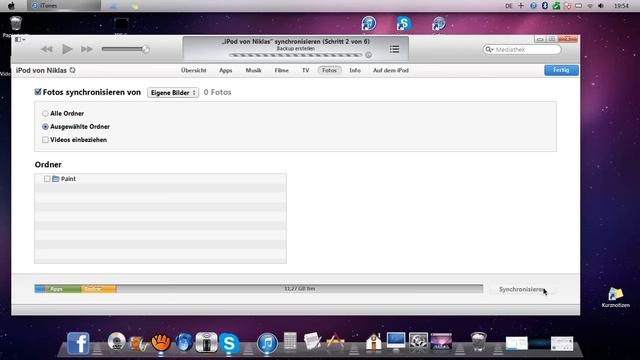Check the Paint folder checkbox

pos(47,179)
